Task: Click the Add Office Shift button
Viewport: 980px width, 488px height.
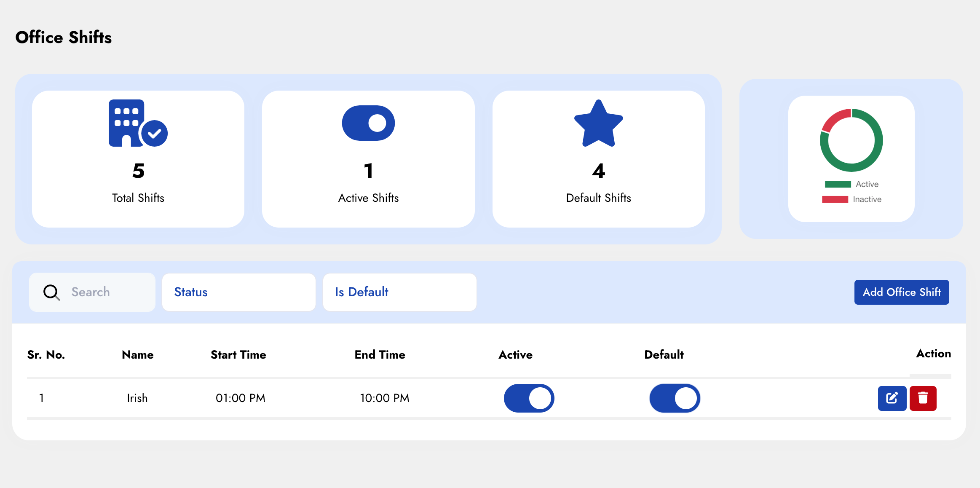Action: tap(901, 292)
